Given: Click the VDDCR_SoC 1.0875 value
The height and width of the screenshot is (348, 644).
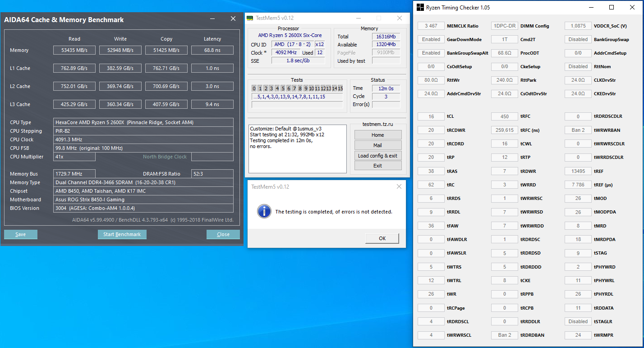Looking at the screenshot, I should [x=578, y=26].
